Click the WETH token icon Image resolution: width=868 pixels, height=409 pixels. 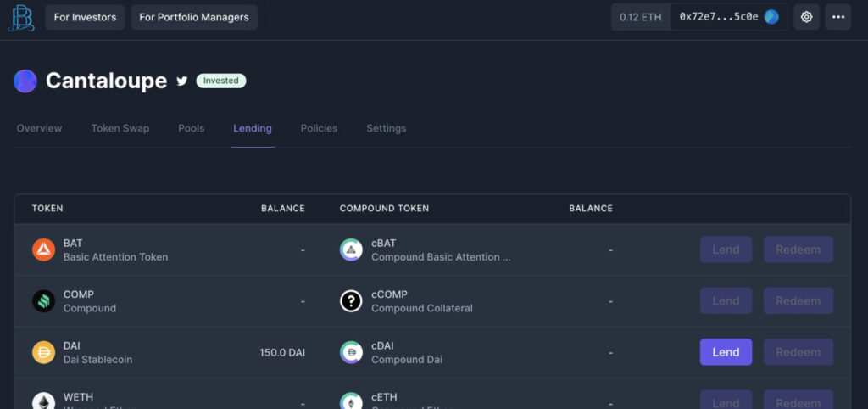(x=44, y=401)
